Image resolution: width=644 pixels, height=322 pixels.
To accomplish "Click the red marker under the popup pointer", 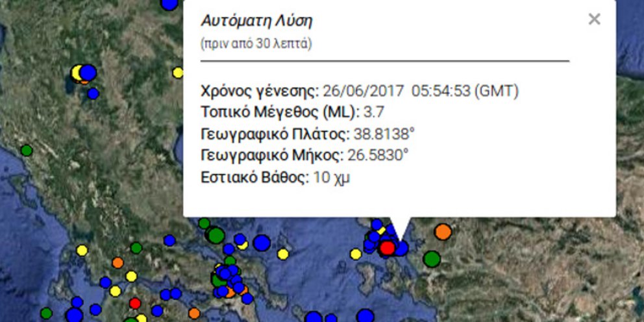I will tap(388, 247).
